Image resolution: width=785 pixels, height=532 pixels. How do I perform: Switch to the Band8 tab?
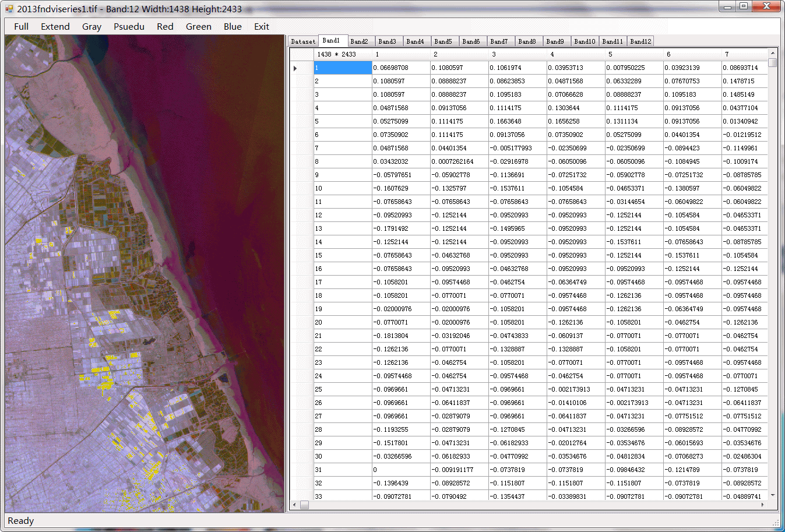click(x=527, y=41)
